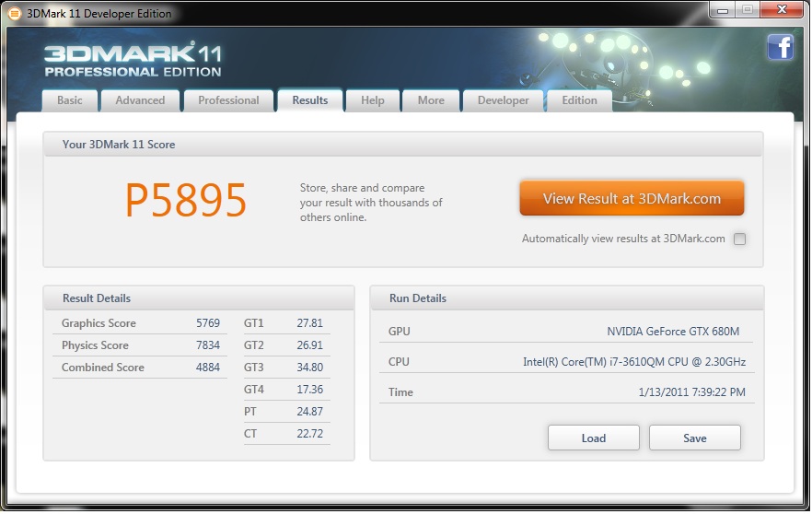The image size is (812, 514).
Task: Minimize the 3DMark 11 window
Action: click(x=723, y=9)
